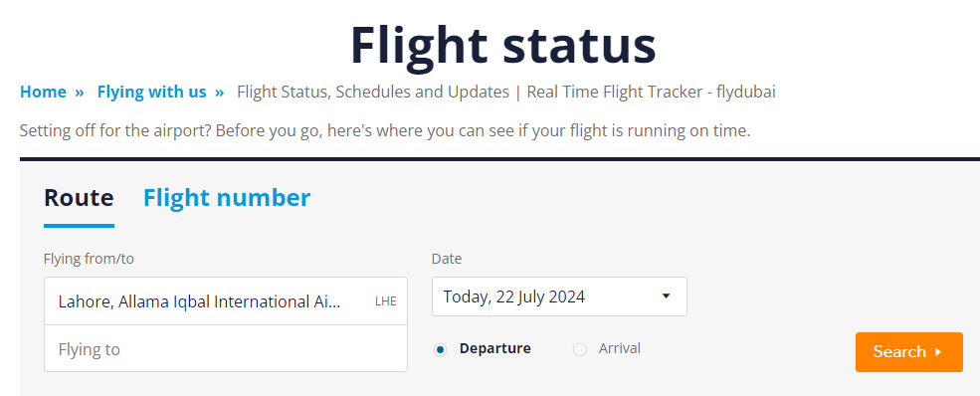Click the LHE airport code badge

[x=386, y=301]
